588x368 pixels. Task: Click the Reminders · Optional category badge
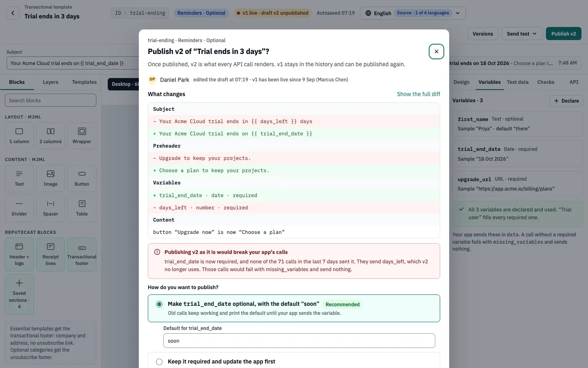(201, 13)
